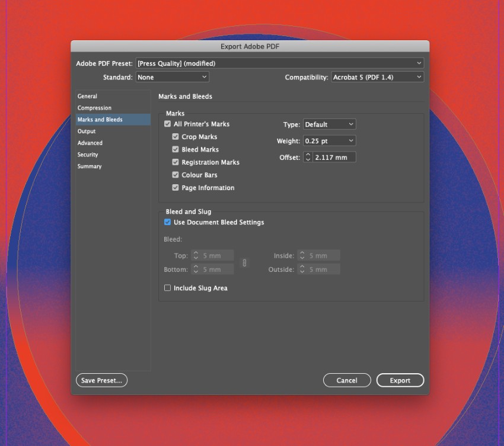Open the Standard dropdown showing None
Image resolution: width=504 pixels, height=446 pixels.
(x=173, y=77)
